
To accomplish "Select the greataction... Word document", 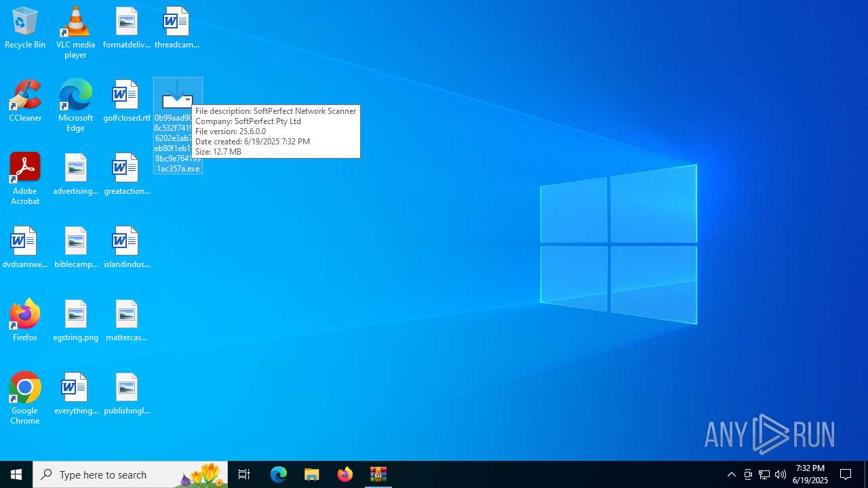I will [127, 175].
